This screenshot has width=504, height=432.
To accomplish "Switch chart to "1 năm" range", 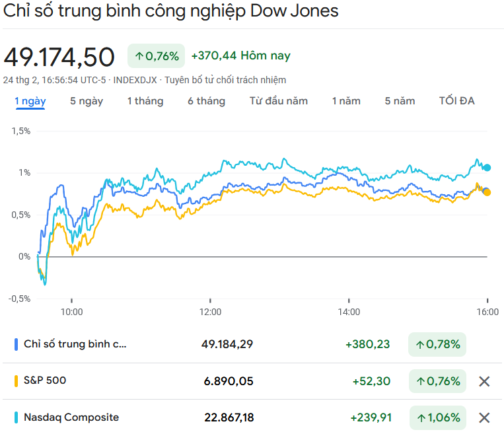I will [x=346, y=101].
